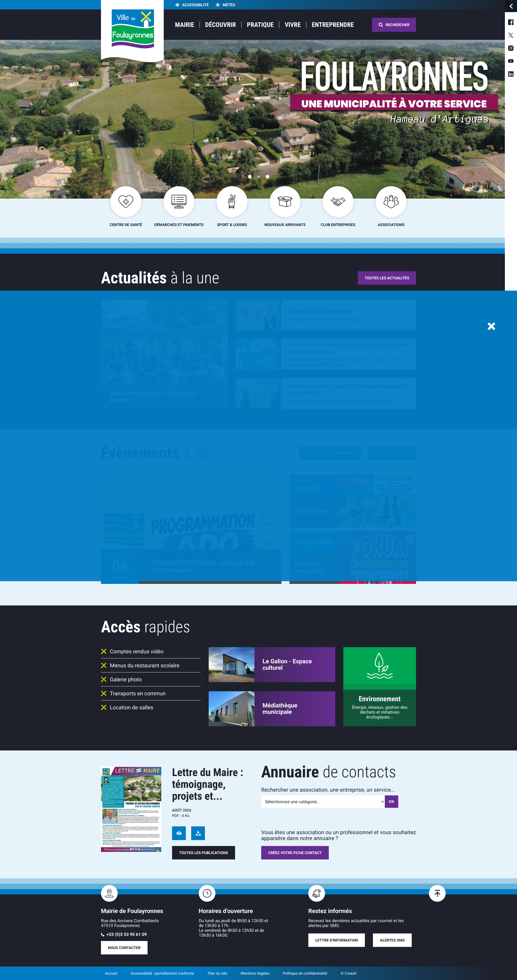Open the Pratique menu
This screenshot has height=980, width=517.
260,25
